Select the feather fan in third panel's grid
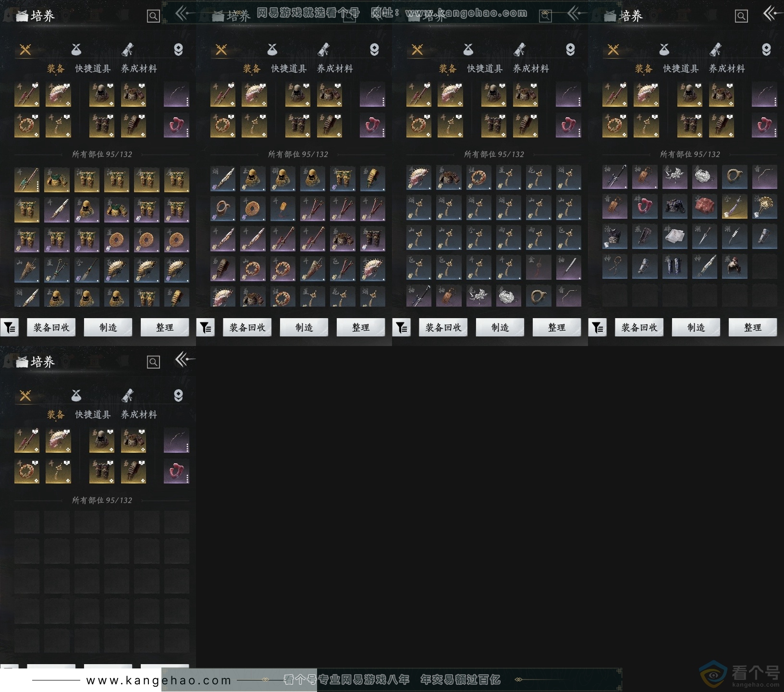The image size is (784, 692). (x=419, y=177)
